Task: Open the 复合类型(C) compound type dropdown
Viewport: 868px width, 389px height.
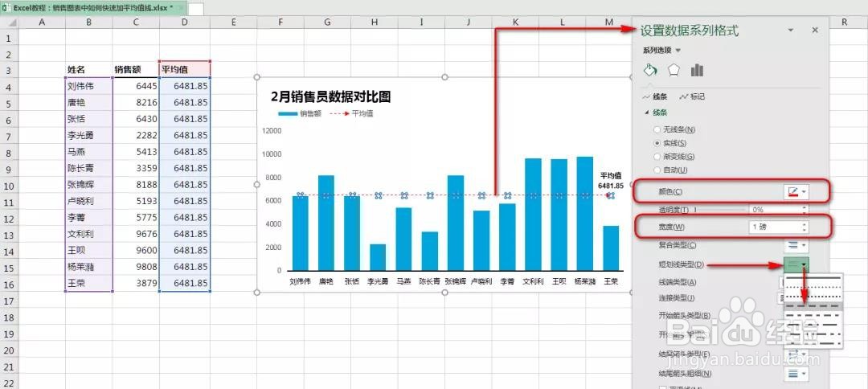Action: click(796, 244)
